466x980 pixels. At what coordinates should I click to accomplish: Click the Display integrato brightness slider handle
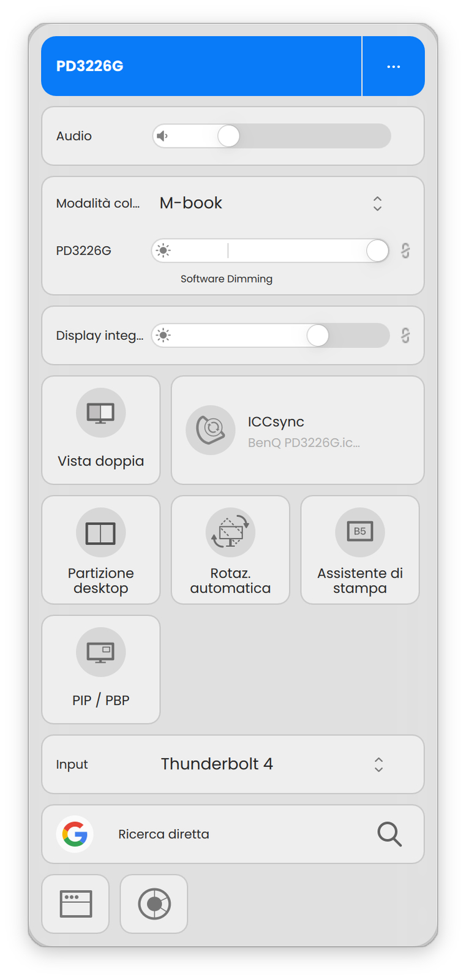[317, 335]
